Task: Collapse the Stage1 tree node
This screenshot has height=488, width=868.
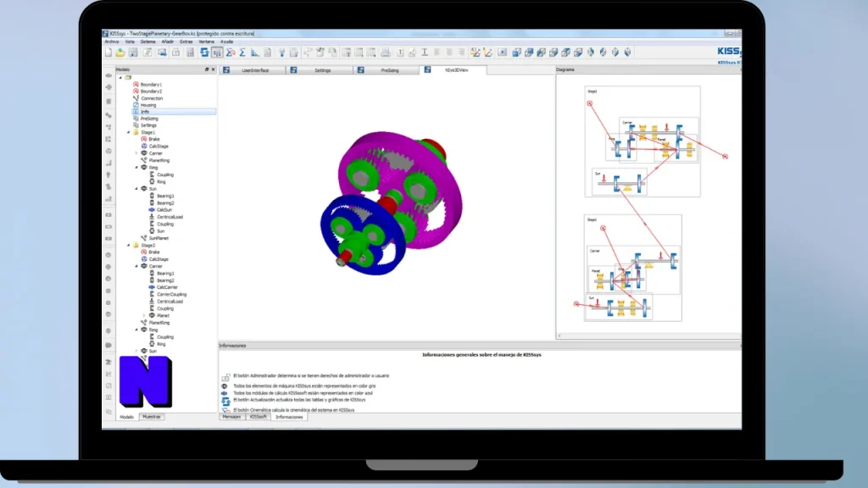Action: (129, 133)
